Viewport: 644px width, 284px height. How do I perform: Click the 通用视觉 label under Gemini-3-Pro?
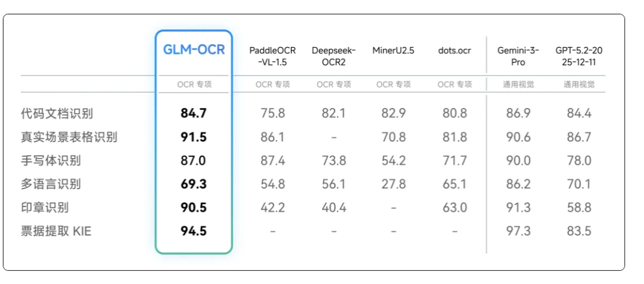pos(518,85)
